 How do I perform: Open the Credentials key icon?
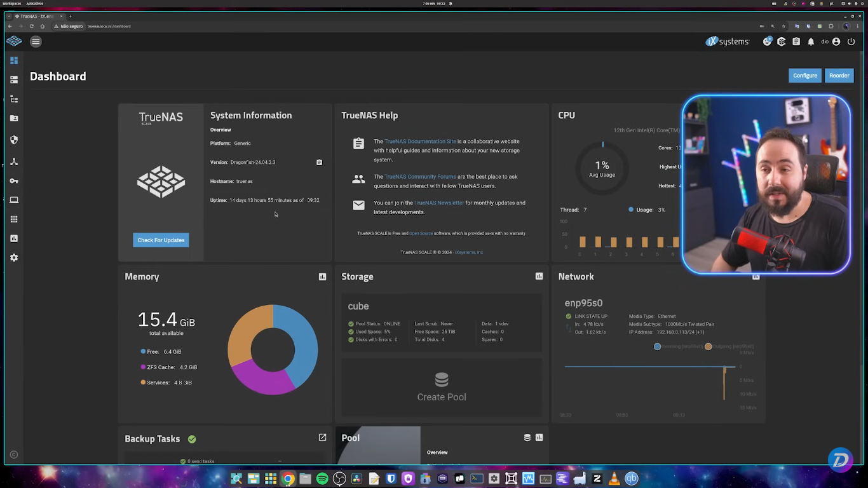(x=14, y=180)
